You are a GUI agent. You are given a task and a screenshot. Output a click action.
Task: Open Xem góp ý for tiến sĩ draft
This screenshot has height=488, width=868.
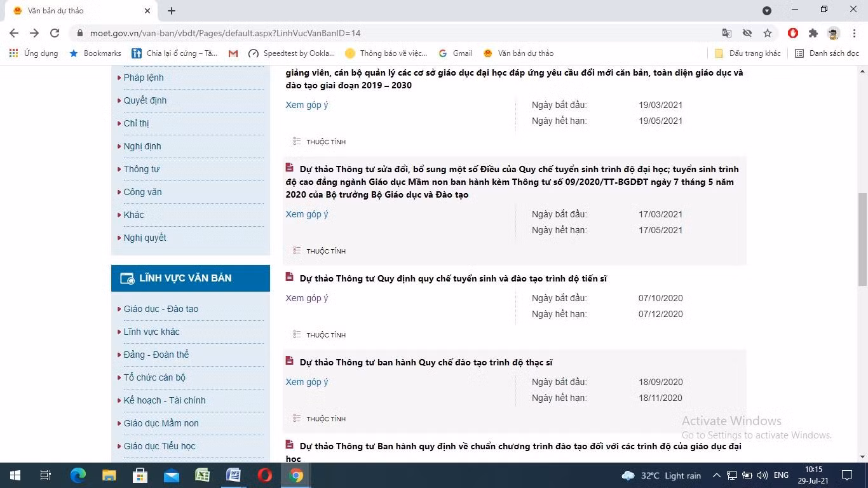coord(307,298)
